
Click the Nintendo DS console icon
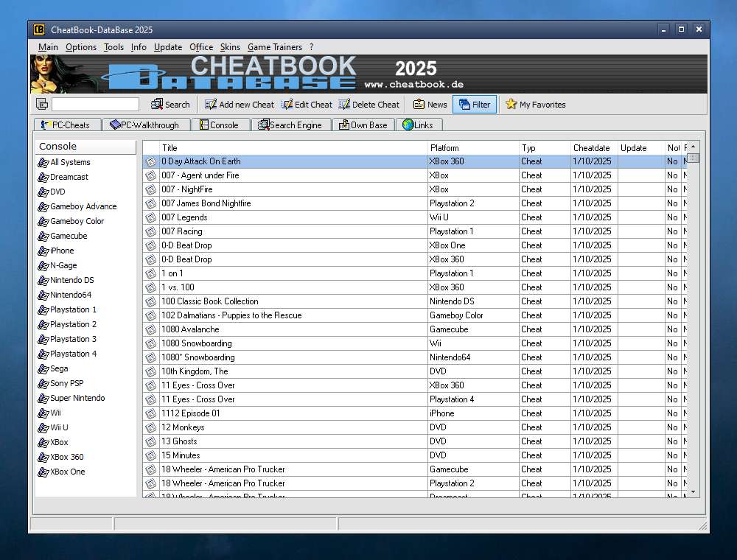click(x=43, y=280)
